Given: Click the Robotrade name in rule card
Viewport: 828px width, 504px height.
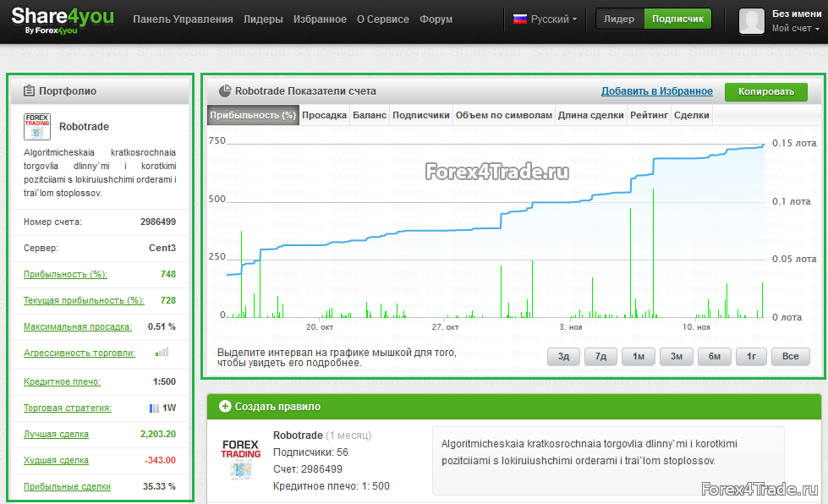Looking at the screenshot, I should (298, 436).
